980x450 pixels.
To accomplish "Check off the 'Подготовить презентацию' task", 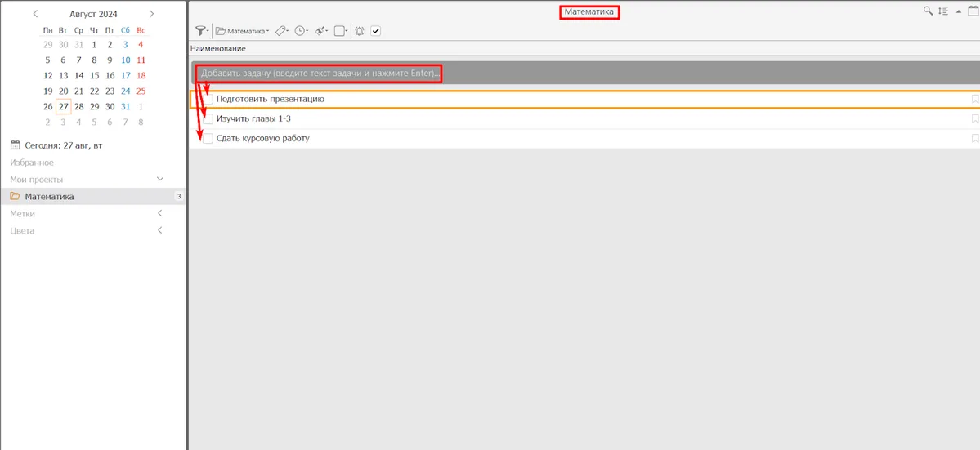I will [x=208, y=99].
